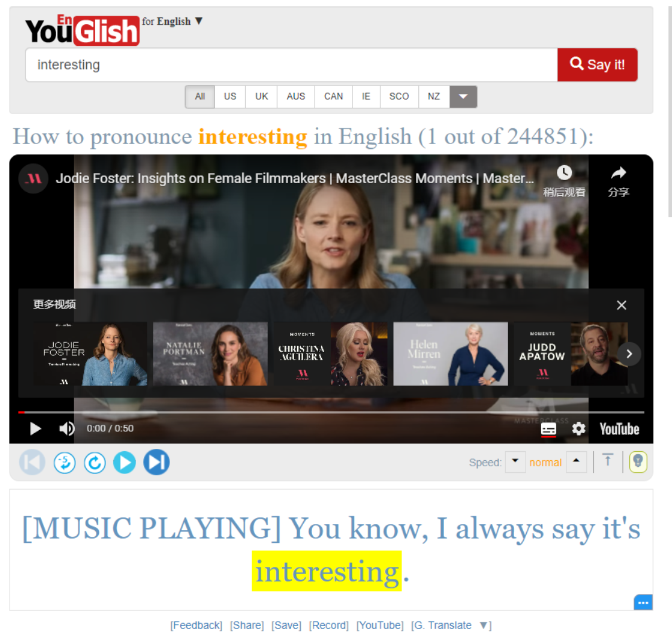Click the [Feedback] link
Screen dimensions: 672x638
coord(196,625)
